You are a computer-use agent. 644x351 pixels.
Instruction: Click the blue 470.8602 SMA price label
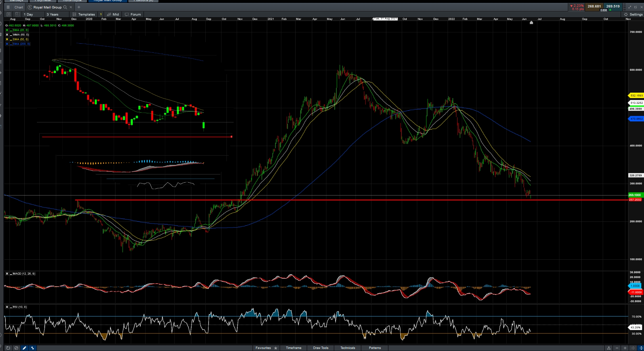636,119
